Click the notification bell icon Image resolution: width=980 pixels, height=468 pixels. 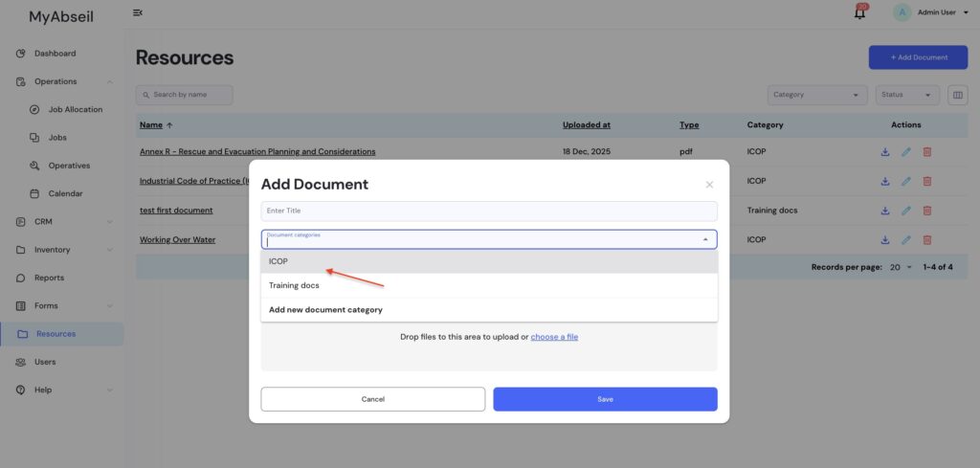point(859,12)
